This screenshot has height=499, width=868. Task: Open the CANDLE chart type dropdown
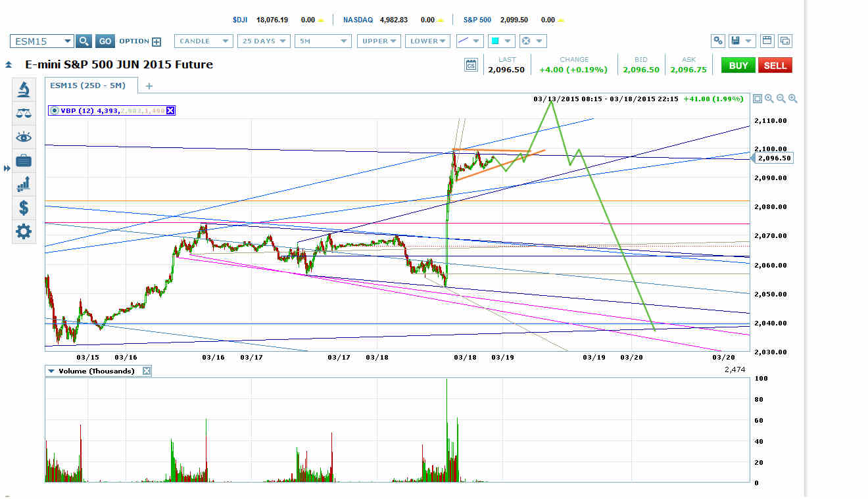[x=204, y=41]
